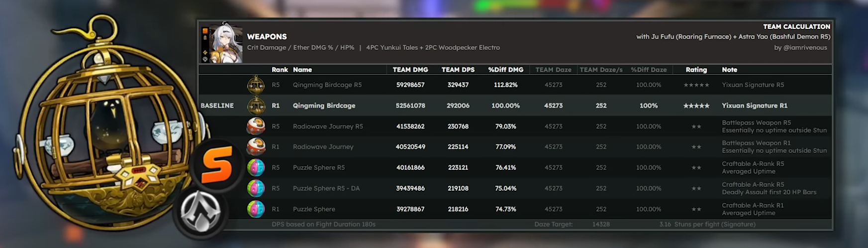Click team DPS value 329437
Image resolution: width=868 pixels, height=248 pixels.
tap(458, 85)
